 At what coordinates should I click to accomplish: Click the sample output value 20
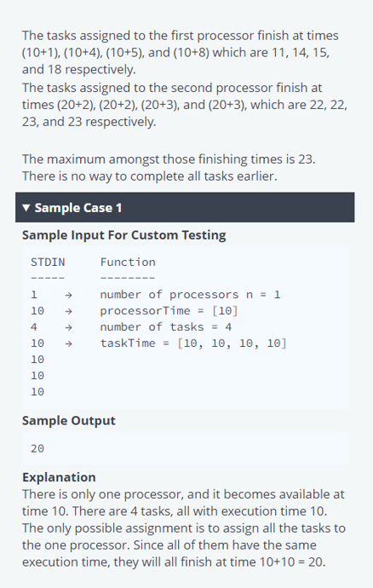[x=37, y=448]
